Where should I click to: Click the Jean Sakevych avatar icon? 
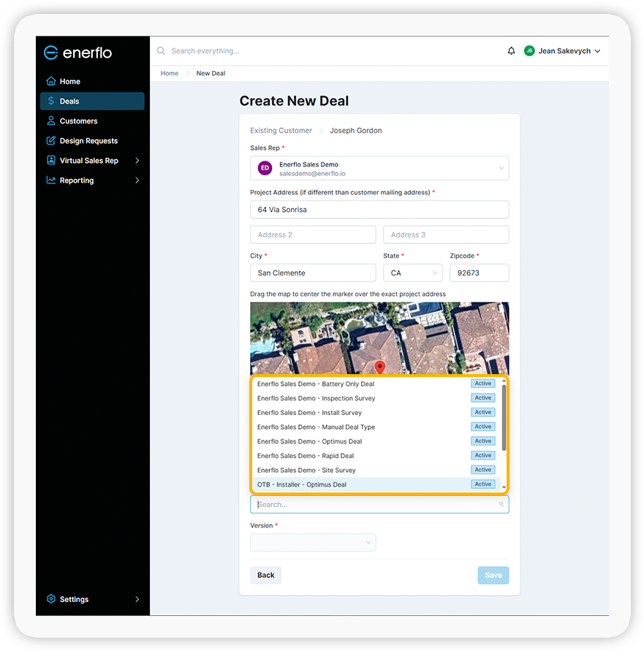point(529,51)
